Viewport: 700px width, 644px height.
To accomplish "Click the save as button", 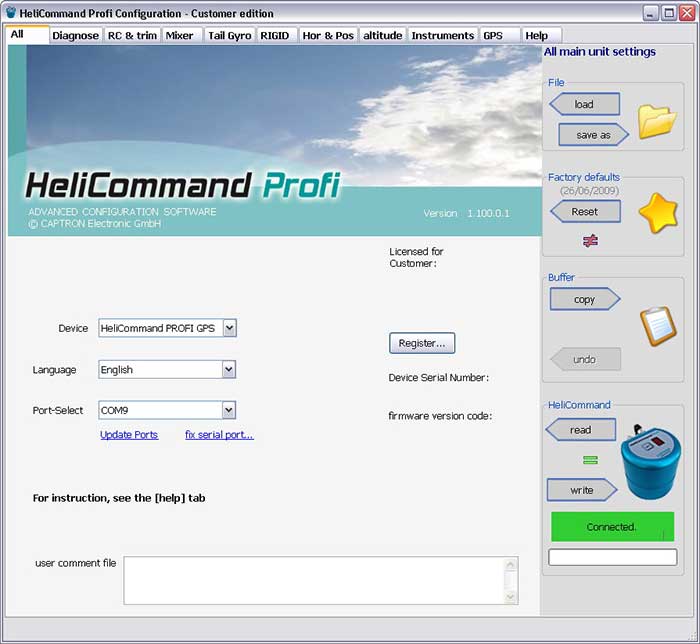I will (593, 135).
